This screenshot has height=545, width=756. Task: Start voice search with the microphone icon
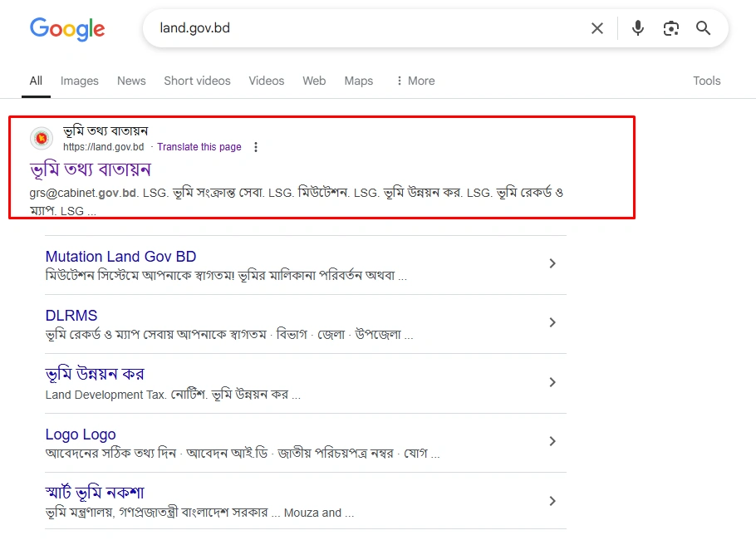[638, 28]
